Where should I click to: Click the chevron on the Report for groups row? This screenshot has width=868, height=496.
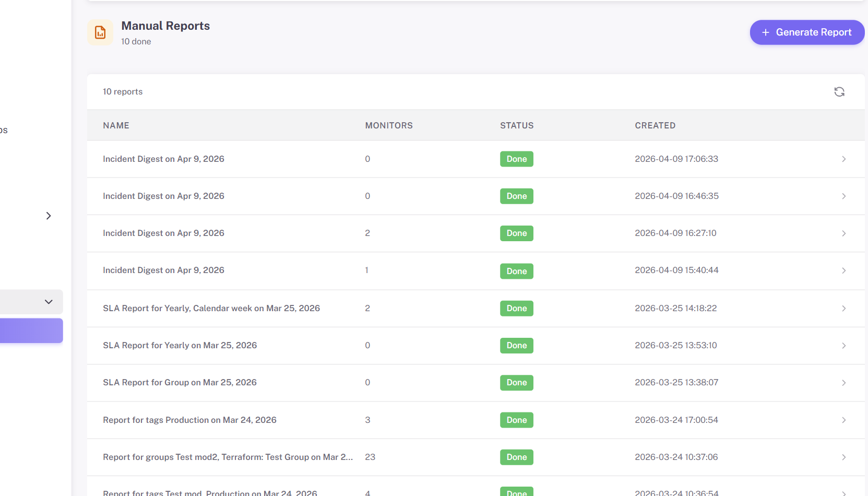point(843,457)
